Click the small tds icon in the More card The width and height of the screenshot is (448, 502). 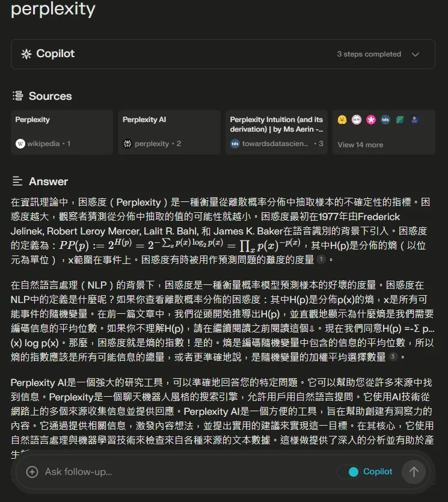(385, 120)
